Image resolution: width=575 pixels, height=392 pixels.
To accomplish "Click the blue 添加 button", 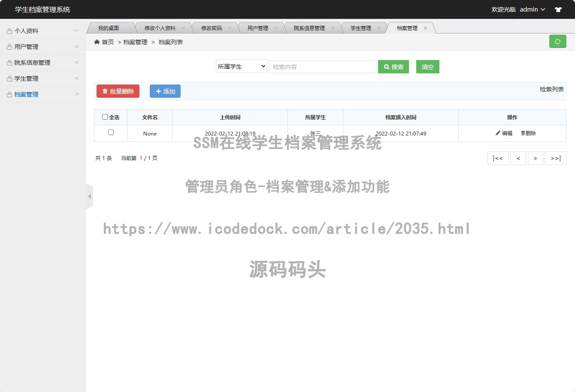I will tap(165, 91).
